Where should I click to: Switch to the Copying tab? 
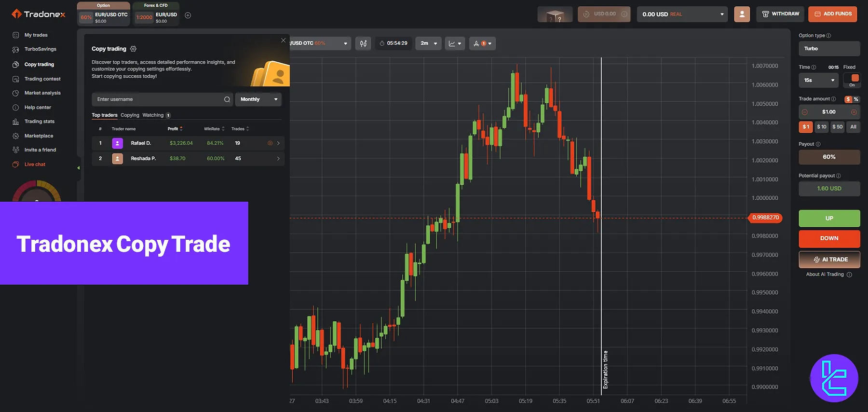(x=130, y=115)
